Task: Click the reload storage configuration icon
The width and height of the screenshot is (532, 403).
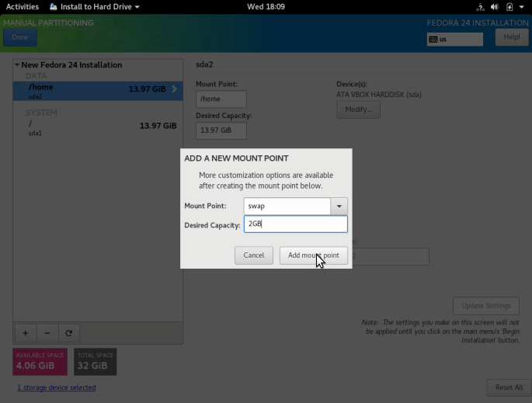Action: point(69,333)
